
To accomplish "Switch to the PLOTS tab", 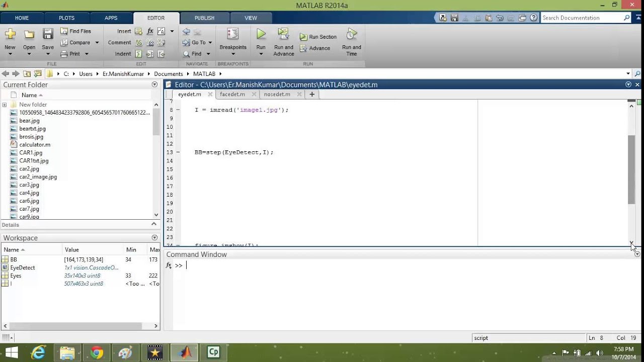I will (x=66, y=18).
